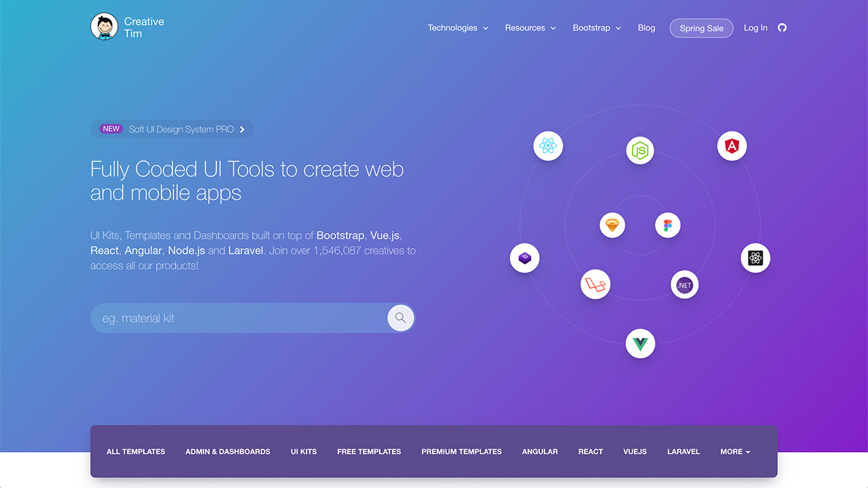This screenshot has height=488, width=868.
Task: Switch to PREMIUM TEMPLATES tab
Action: 462,451
